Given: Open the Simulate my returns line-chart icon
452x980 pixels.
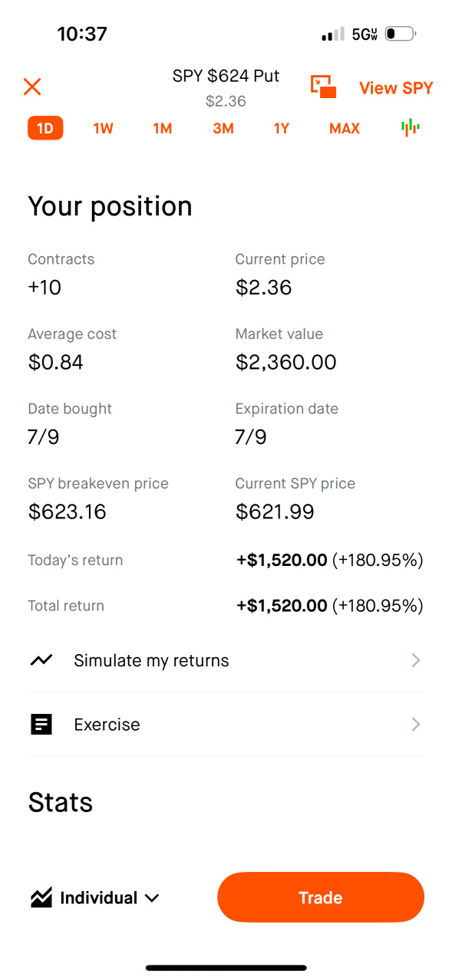Looking at the screenshot, I should [41, 660].
